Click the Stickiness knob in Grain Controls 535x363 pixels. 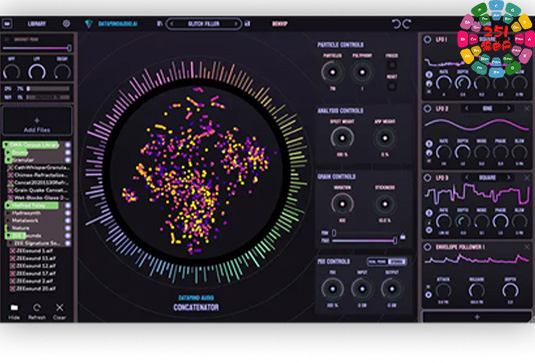click(x=385, y=204)
